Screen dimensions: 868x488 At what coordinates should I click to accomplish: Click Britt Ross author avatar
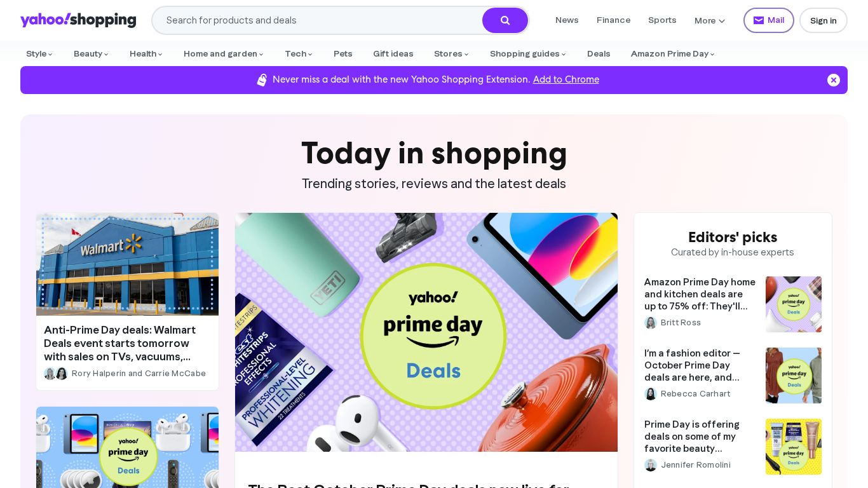[x=651, y=323]
